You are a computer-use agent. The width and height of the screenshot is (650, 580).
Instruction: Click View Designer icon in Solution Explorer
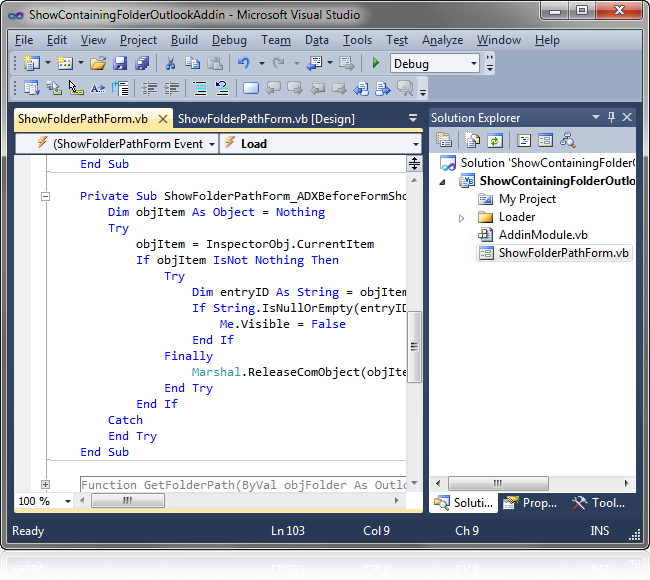point(545,141)
